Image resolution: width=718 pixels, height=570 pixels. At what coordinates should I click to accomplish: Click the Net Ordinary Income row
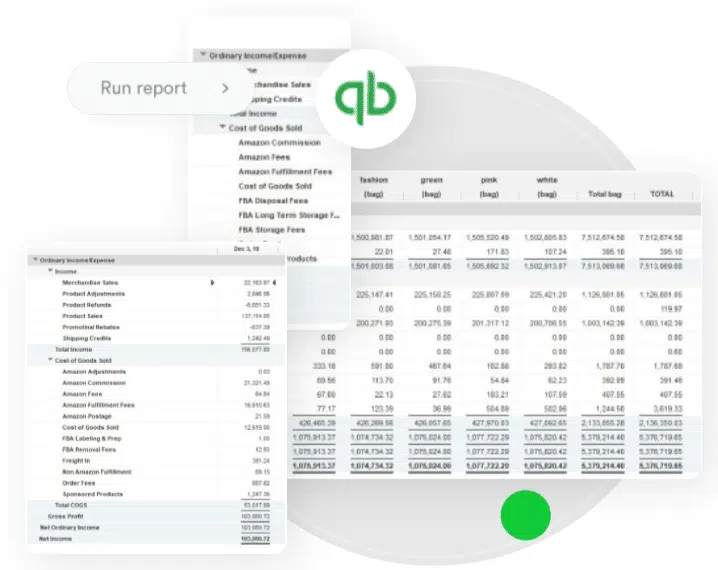click(156, 527)
